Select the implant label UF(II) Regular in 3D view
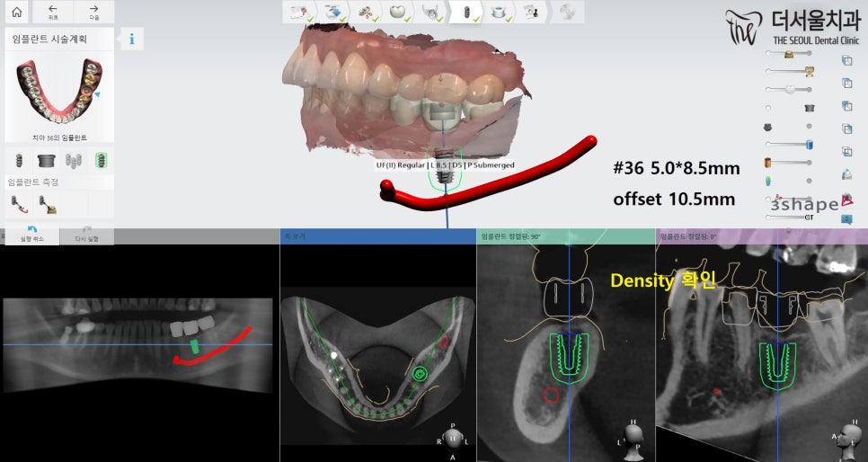The image size is (868, 462). tap(445, 165)
